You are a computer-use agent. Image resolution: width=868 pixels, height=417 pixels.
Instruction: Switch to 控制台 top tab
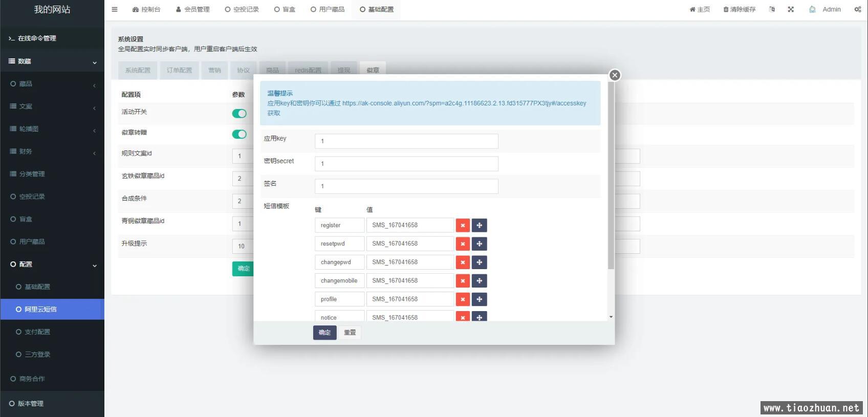tap(146, 9)
